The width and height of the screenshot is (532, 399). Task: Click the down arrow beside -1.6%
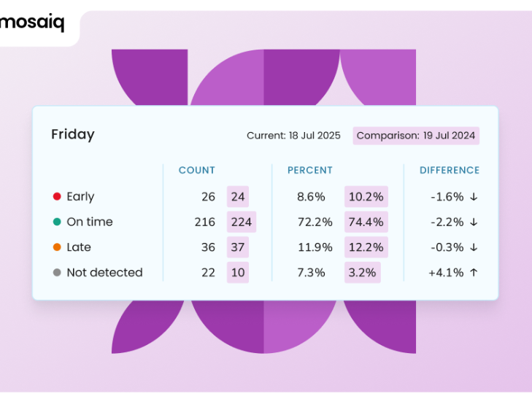tap(474, 196)
